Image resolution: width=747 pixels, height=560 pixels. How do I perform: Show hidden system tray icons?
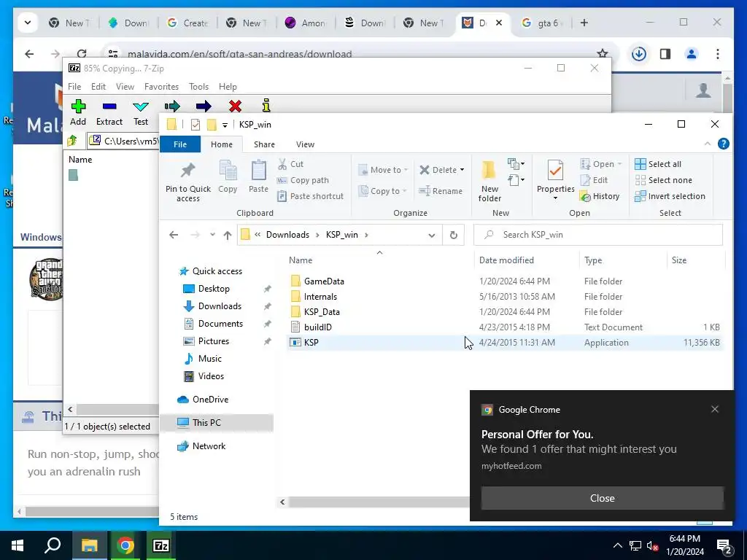pos(617,545)
